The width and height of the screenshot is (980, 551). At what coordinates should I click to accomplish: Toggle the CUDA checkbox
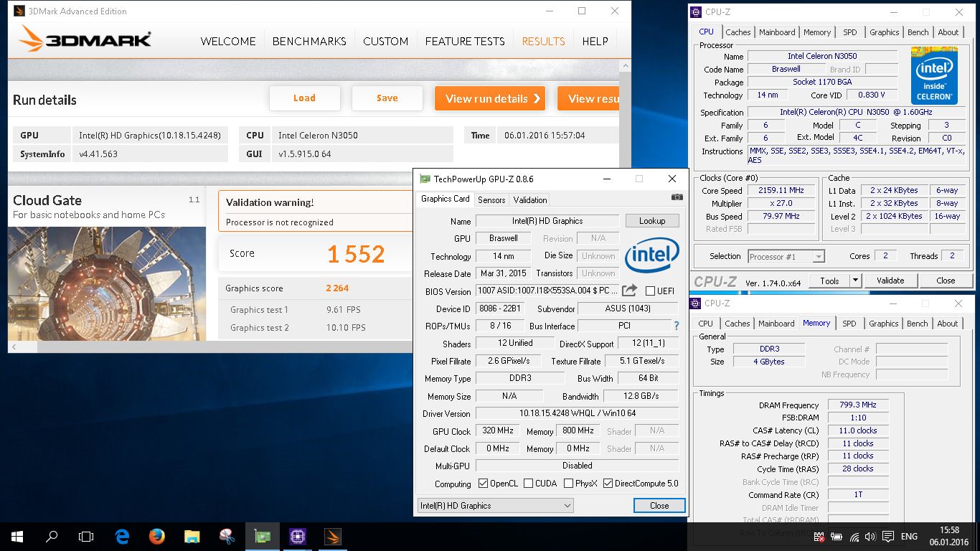(x=529, y=483)
